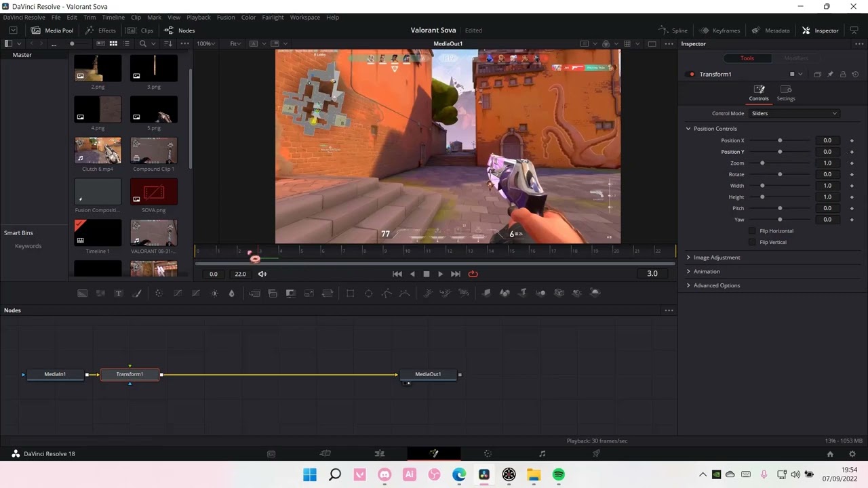Select the Background tool in Fusion toolbar
The width and height of the screenshot is (868, 488).
click(x=82, y=293)
